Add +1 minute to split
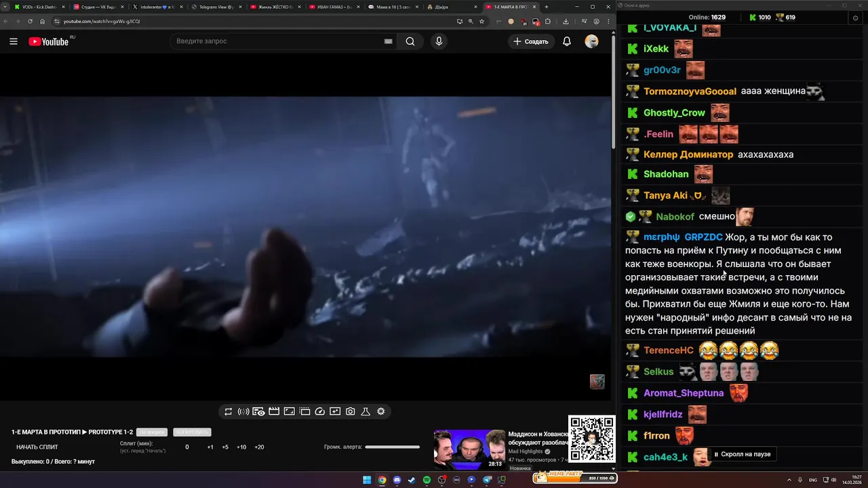Screen dimensions: 868x488 [x=210, y=447]
